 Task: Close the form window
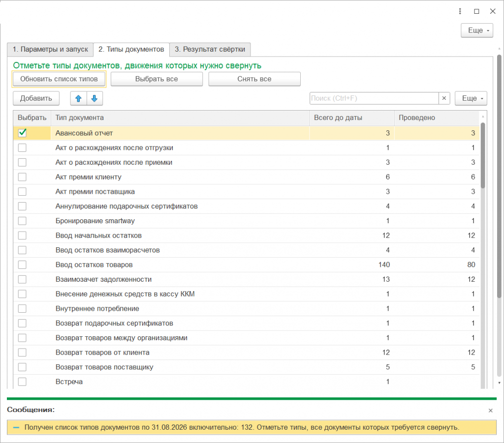(x=493, y=11)
